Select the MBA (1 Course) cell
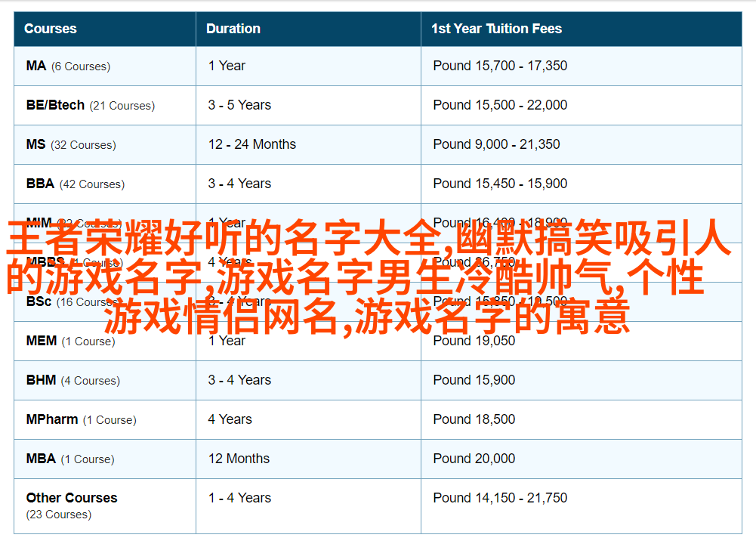Image resolution: width=756 pixels, height=544 pixels. tap(105, 459)
